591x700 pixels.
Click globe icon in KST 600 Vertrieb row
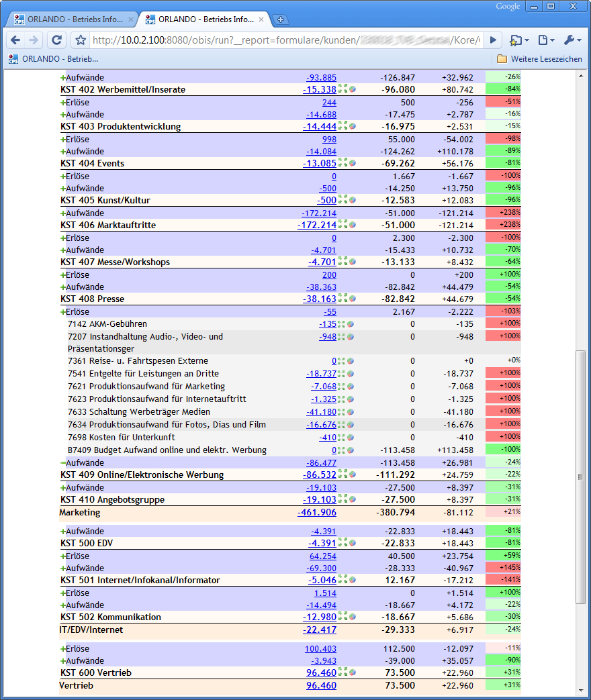point(353,672)
